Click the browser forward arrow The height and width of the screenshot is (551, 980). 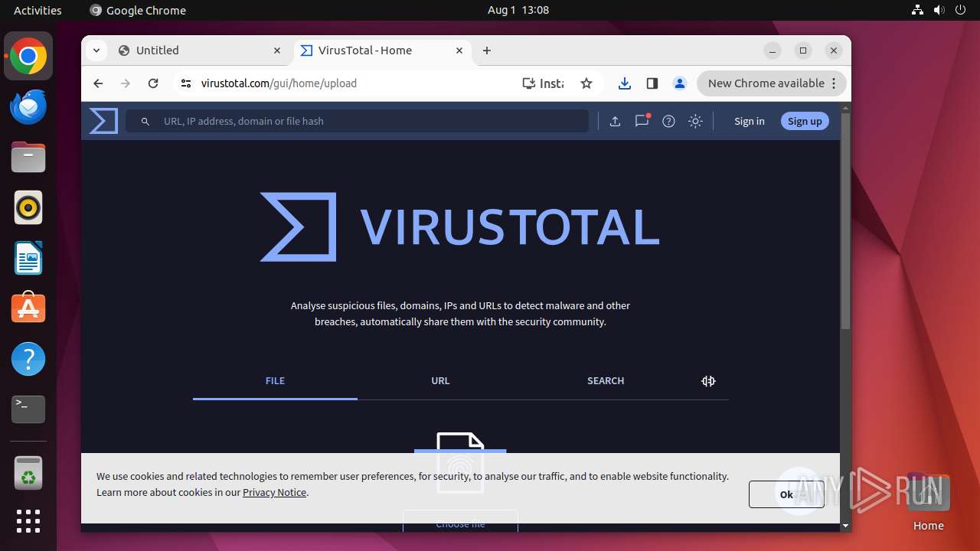tap(126, 83)
